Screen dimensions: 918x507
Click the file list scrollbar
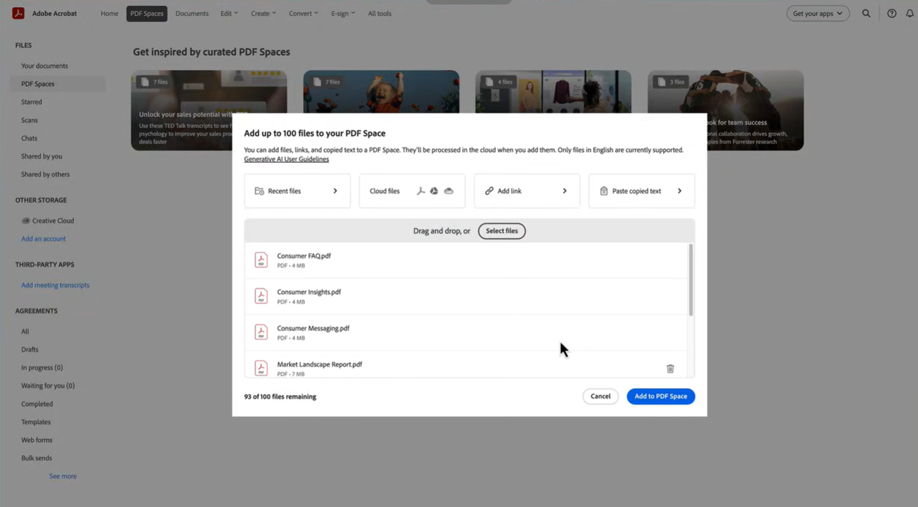point(691,280)
